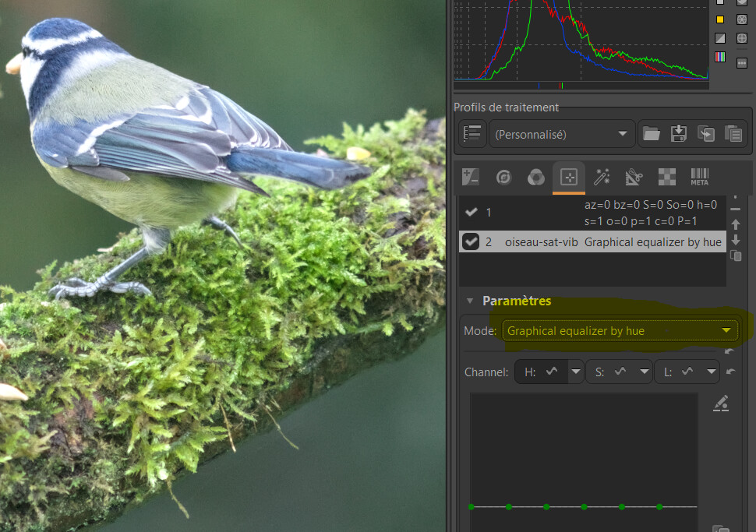Disable the oiseau-sat-vib correction checkbox
This screenshot has width=756, height=532.
point(471,242)
